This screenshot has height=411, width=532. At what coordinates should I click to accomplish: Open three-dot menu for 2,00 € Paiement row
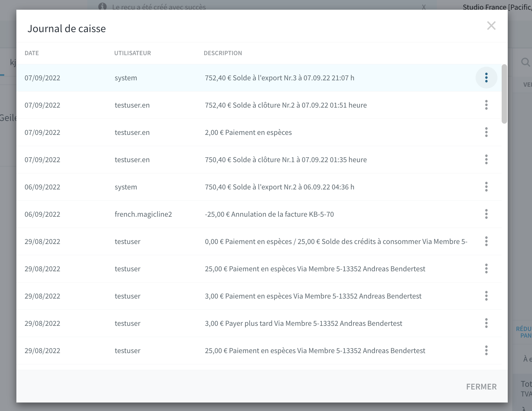[486, 132]
